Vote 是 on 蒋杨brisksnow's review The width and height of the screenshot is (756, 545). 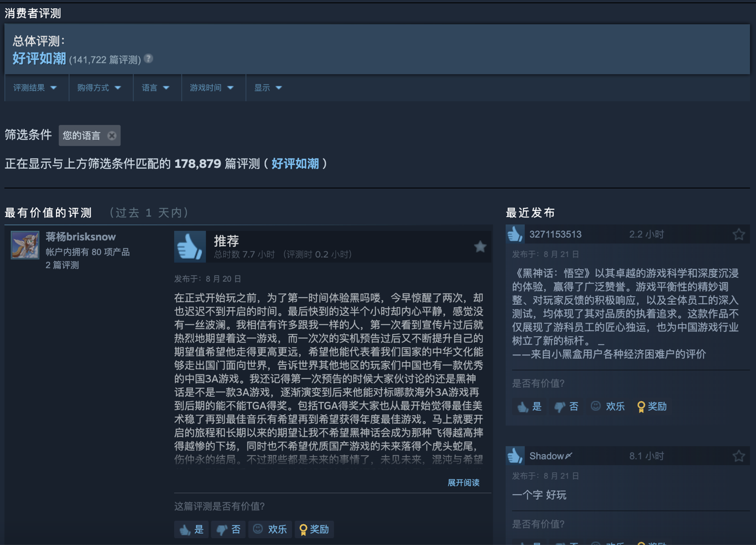pyautogui.click(x=191, y=529)
